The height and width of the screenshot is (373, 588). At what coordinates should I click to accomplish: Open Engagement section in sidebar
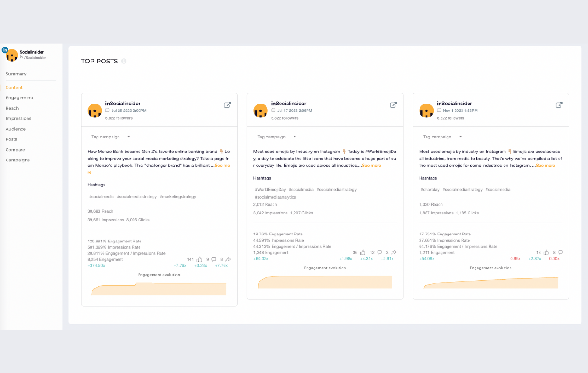(20, 98)
